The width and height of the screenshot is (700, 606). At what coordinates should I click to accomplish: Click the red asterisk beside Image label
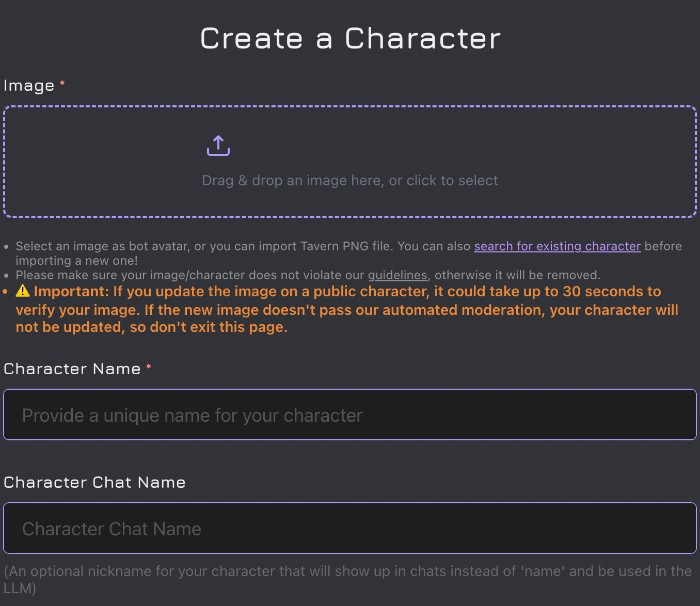coord(62,84)
